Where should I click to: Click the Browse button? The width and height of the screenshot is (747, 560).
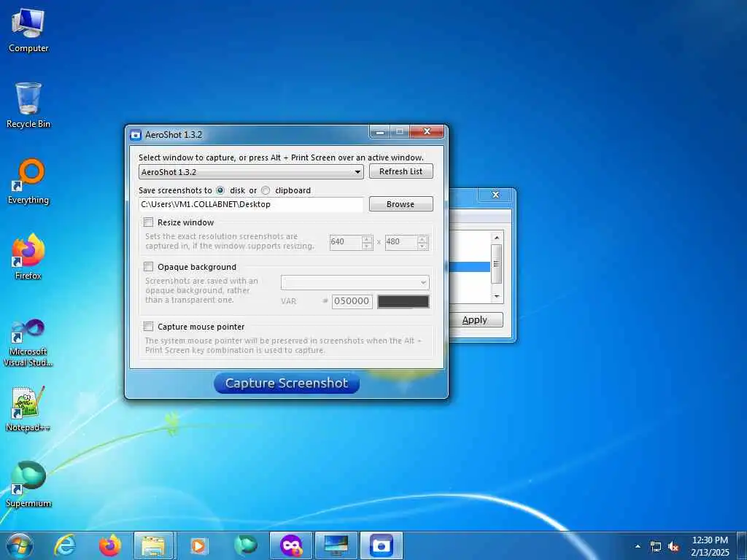coord(400,204)
